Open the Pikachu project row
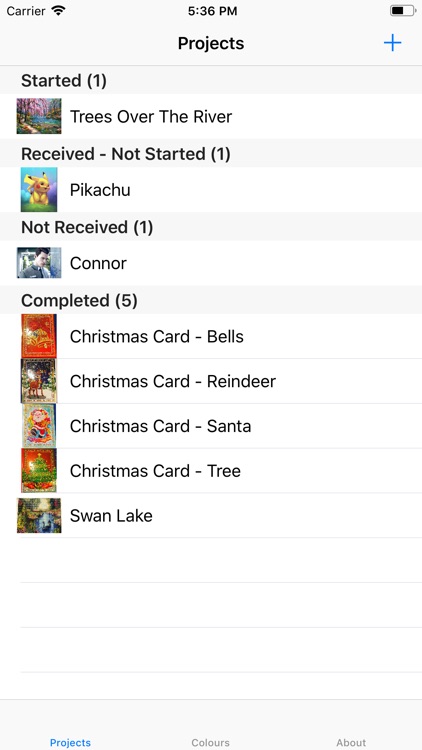The height and width of the screenshot is (750, 422). [x=211, y=189]
